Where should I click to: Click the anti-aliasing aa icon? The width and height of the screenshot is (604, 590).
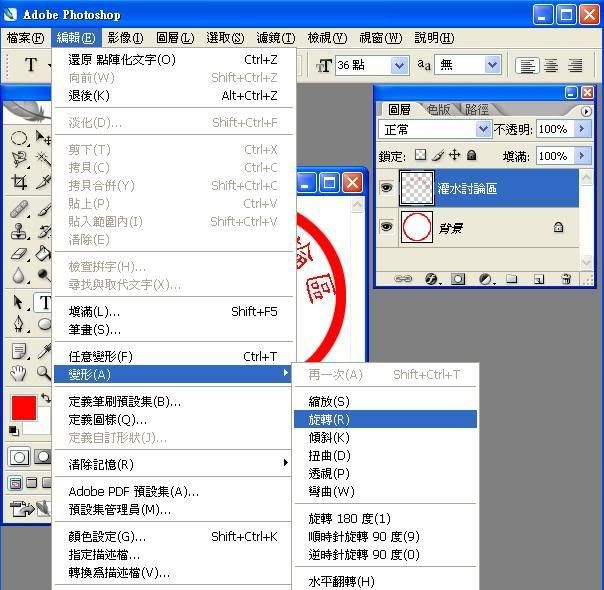pyautogui.click(x=424, y=65)
